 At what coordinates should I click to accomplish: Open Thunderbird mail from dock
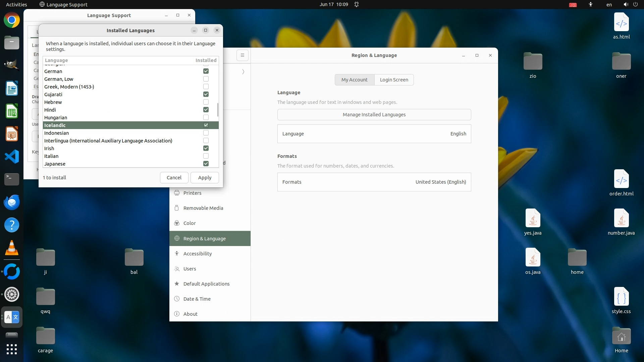coord(12,202)
